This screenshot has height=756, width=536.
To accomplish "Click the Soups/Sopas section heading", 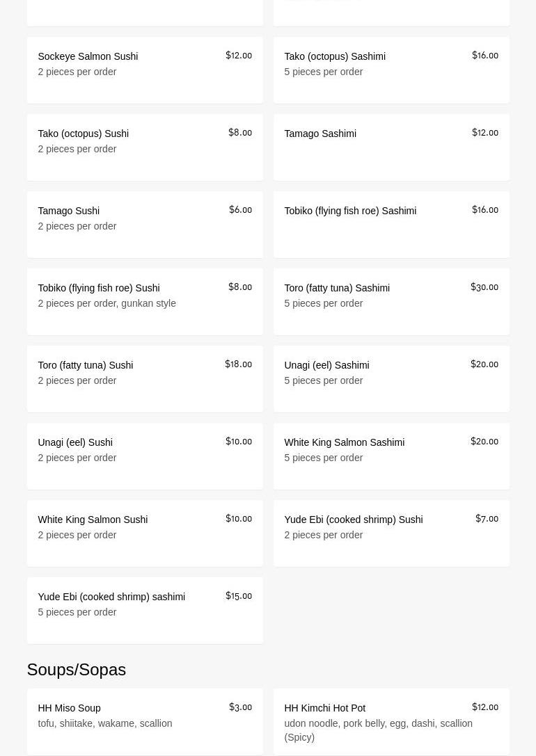I will (x=77, y=669).
